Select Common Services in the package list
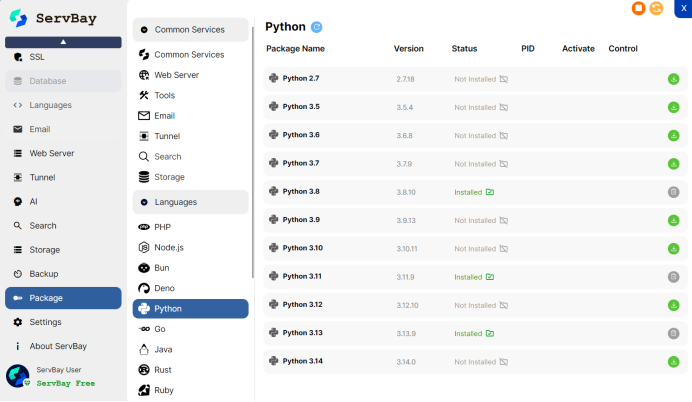 (x=191, y=55)
